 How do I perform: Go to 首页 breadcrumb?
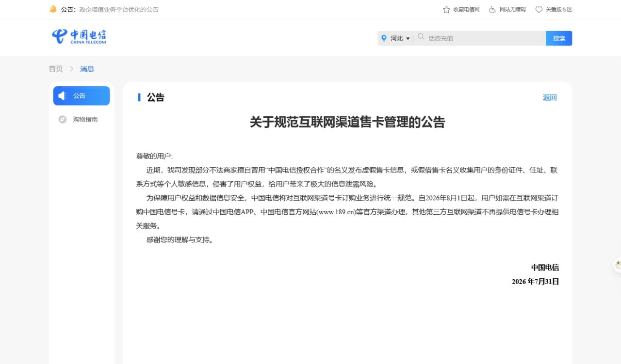(56, 69)
